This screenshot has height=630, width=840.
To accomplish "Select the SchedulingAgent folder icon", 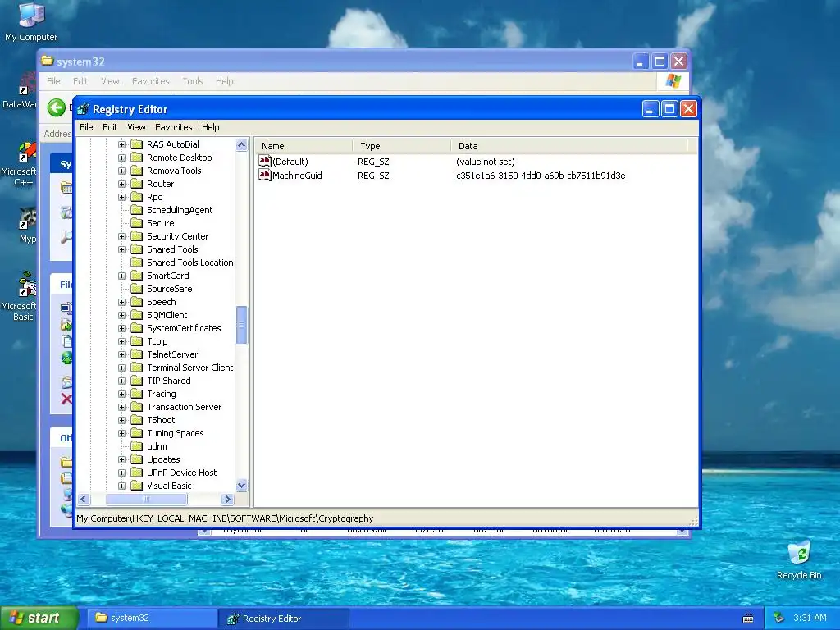I will point(137,210).
